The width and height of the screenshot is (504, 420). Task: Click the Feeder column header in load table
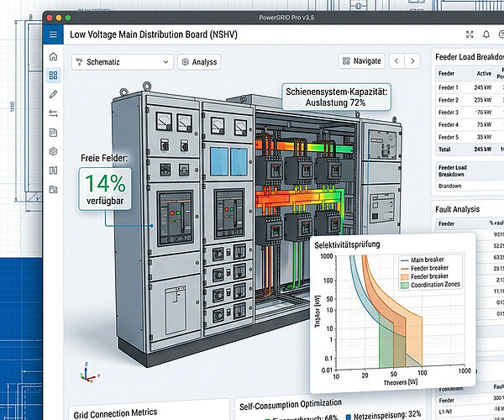(x=447, y=74)
